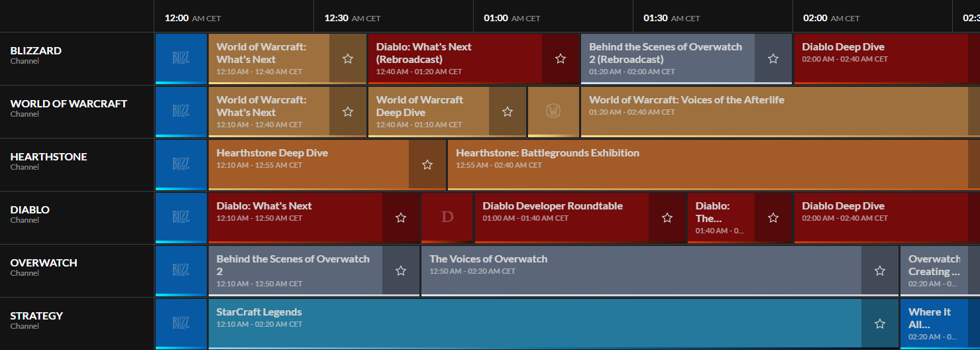Open Hearthstone: Battlegrounds Exhibition
980x350 pixels.
(714, 164)
